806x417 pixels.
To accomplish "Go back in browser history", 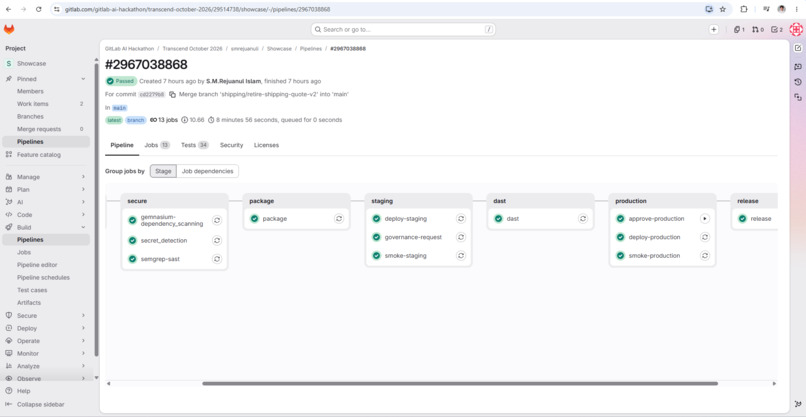I will (x=8, y=9).
